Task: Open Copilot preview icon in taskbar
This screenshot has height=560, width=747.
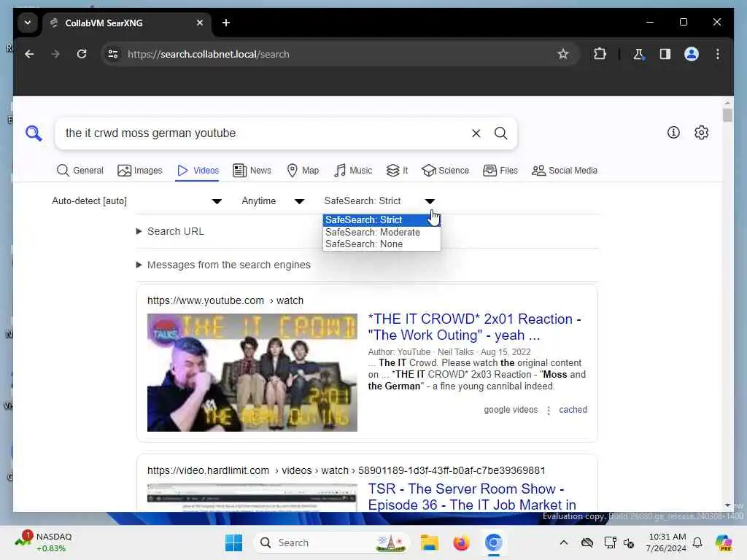Action: pos(724,542)
